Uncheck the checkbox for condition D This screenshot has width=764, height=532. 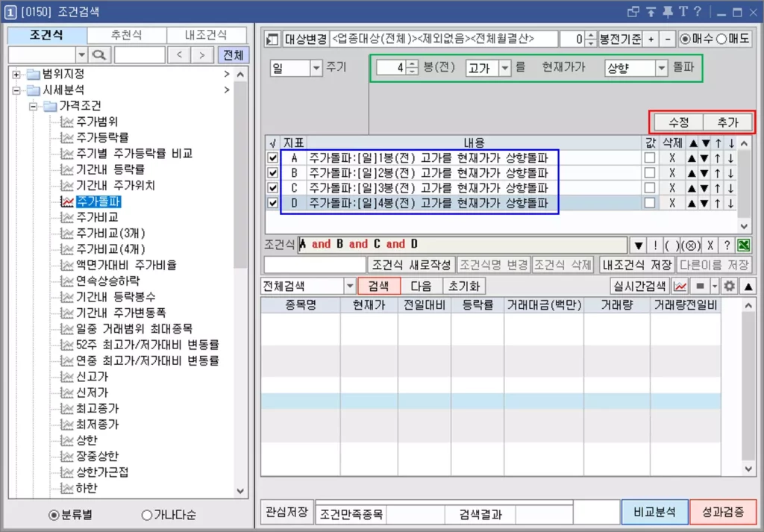tap(273, 203)
